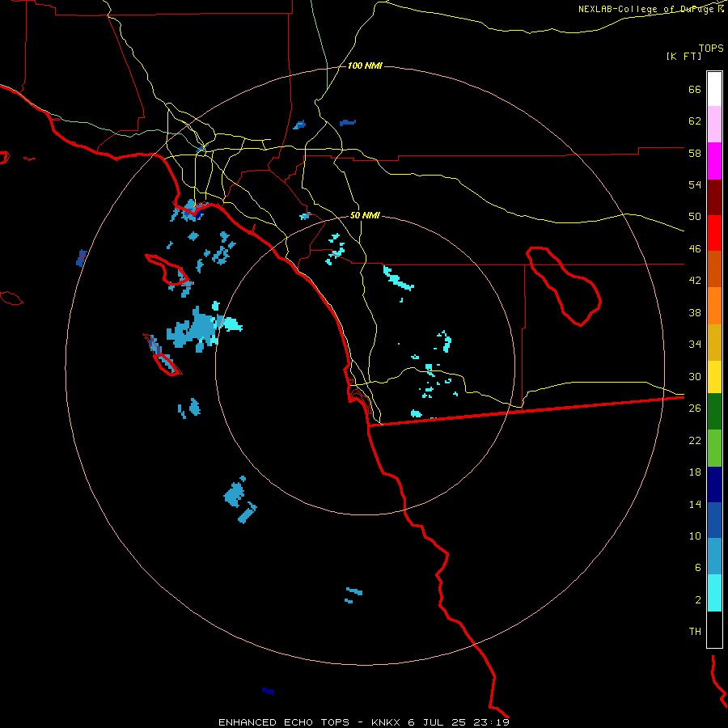Click the medium blue color scale swatch above 14
The height and width of the screenshot is (728, 728).
[714, 520]
